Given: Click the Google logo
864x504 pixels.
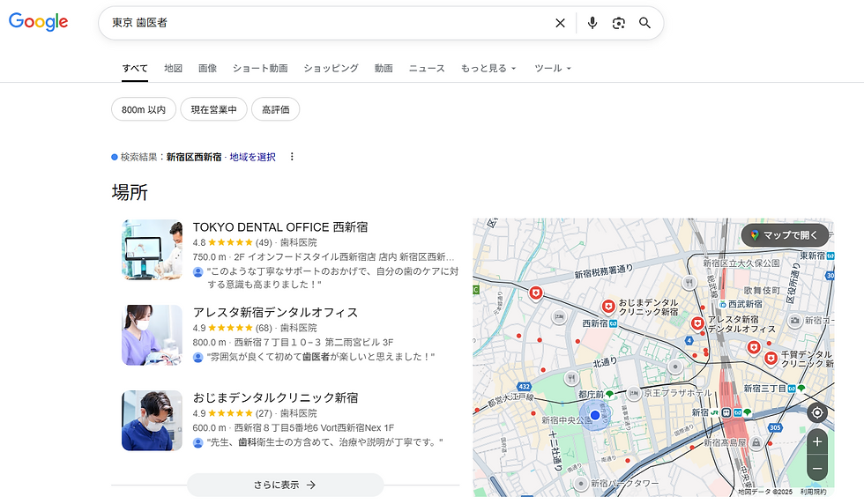Looking at the screenshot, I should click(x=38, y=21).
